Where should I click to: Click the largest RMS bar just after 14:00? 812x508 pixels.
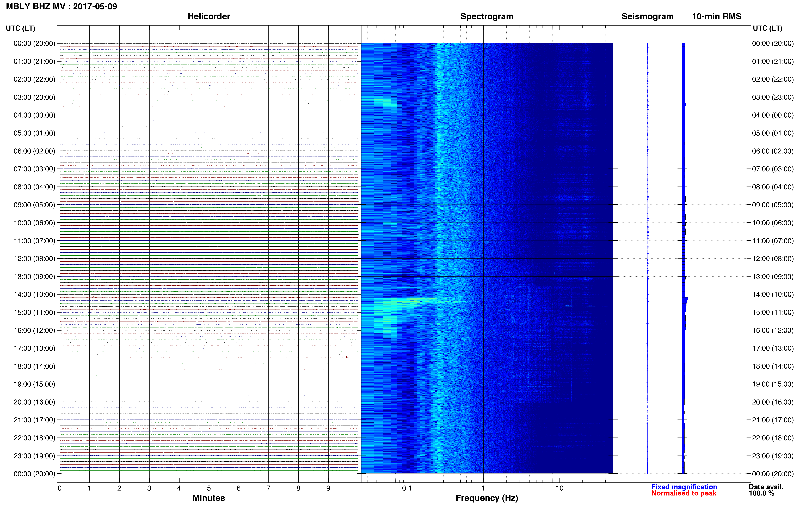pyautogui.click(x=685, y=299)
